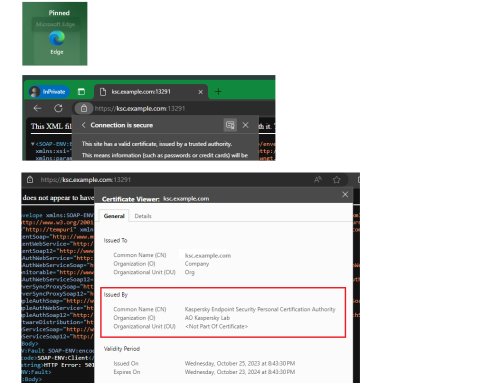
Task: Click the Issued To section heading
Action: [x=115, y=240]
